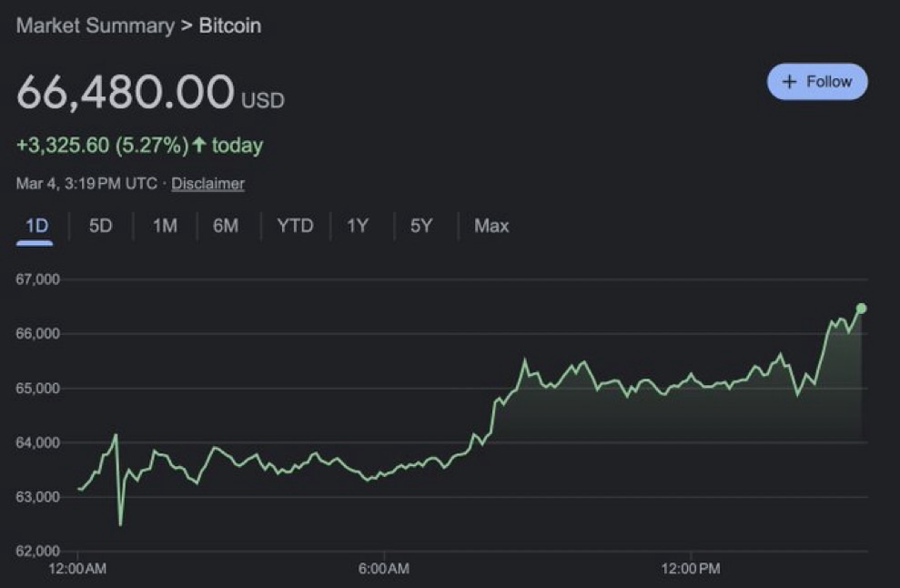Switch to the 5D chart tab

[100, 226]
